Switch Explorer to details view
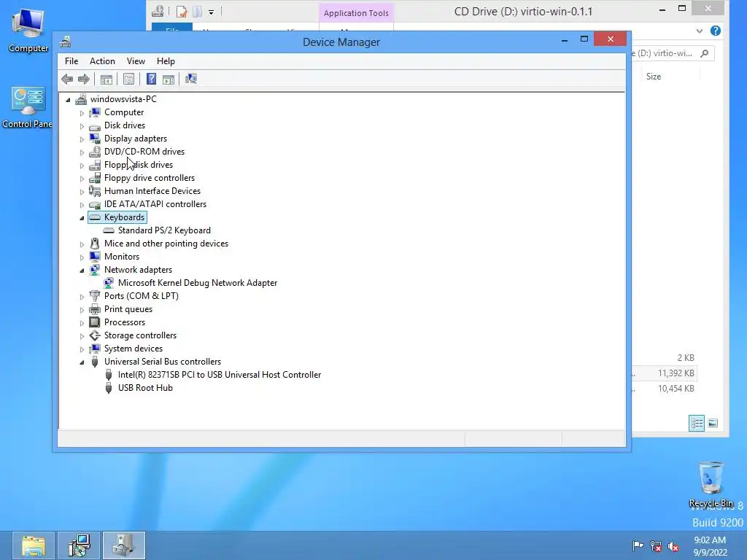 coord(697,424)
